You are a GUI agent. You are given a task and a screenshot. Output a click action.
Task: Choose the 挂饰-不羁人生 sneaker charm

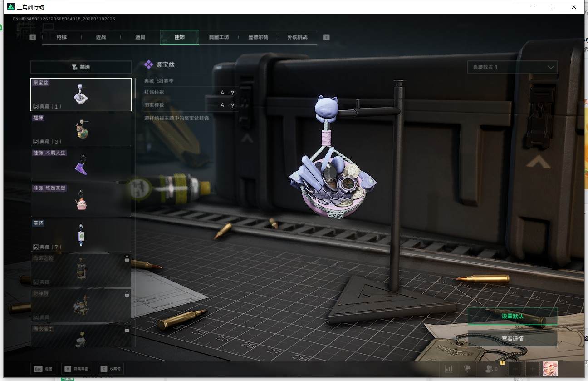coord(81,165)
